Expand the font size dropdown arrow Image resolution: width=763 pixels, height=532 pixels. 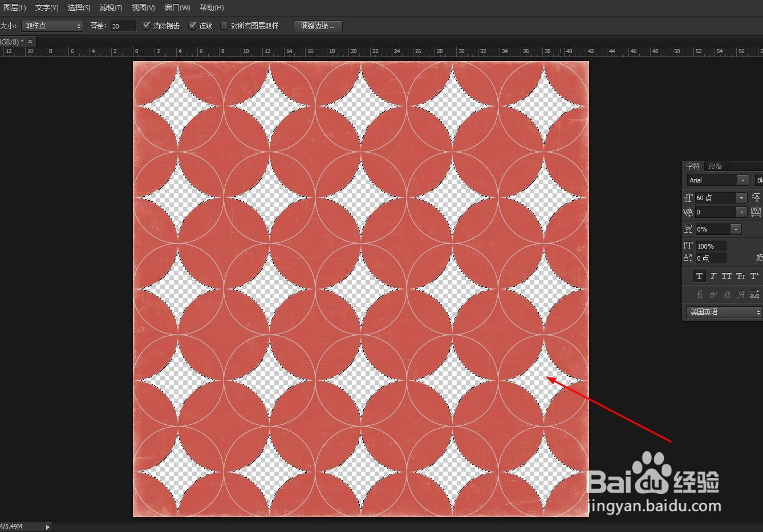click(x=741, y=198)
